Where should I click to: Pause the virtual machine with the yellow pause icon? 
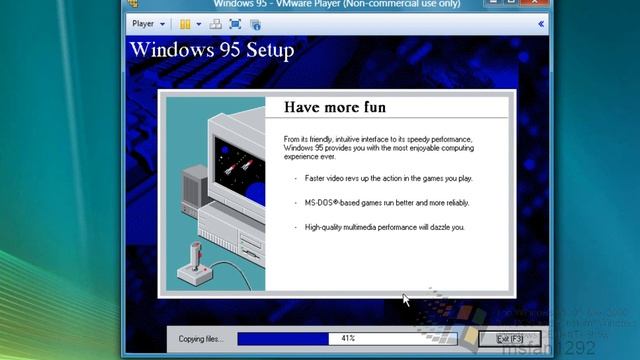(x=185, y=24)
